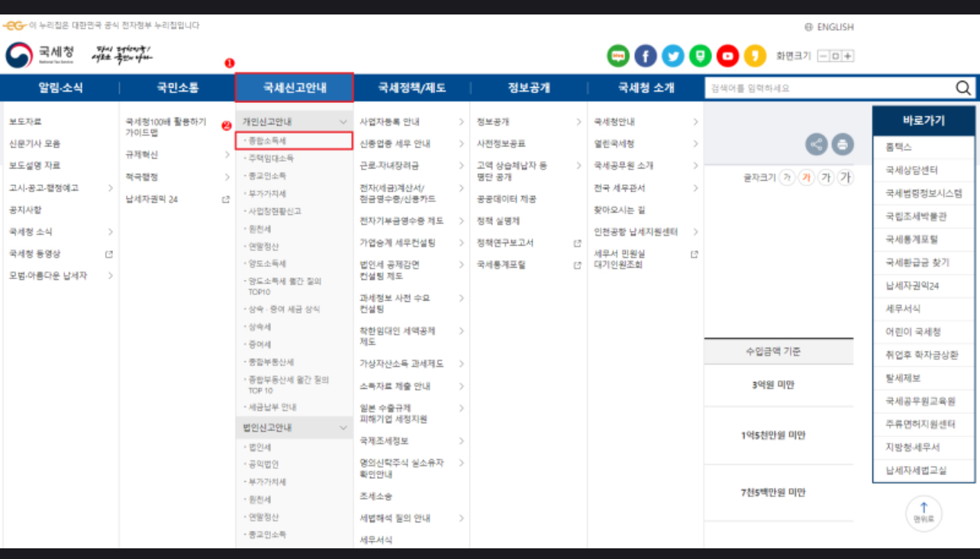Open the 국민소통 top menu

point(178,88)
